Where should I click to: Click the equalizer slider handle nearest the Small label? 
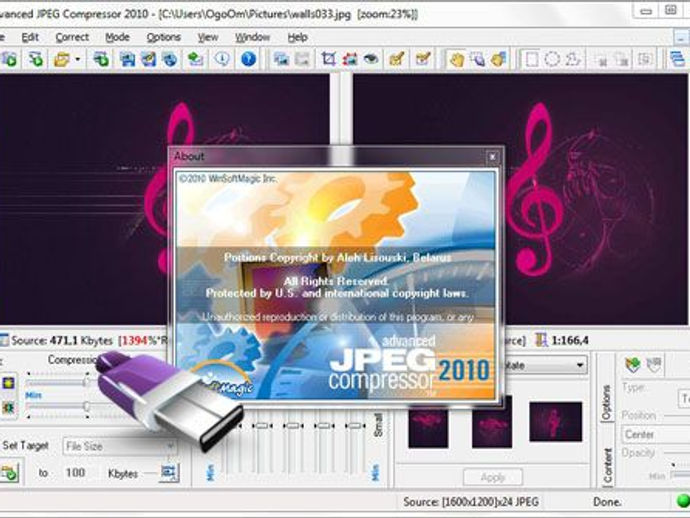(x=355, y=426)
